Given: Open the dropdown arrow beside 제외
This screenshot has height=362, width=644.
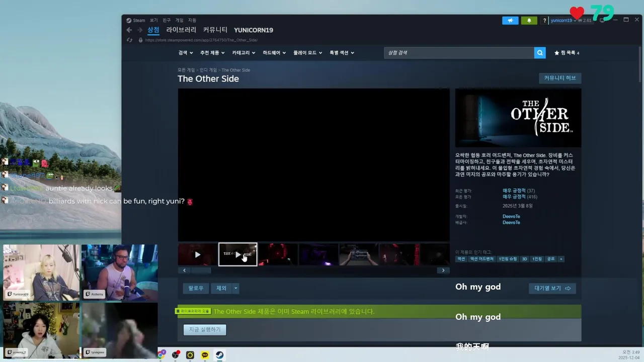Looking at the screenshot, I should (x=235, y=288).
